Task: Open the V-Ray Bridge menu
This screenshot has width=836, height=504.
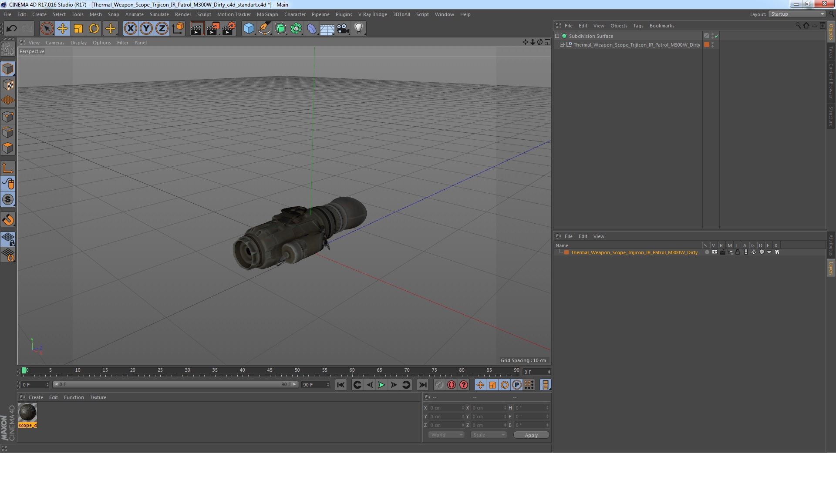Action: click(x=372, y=14)
